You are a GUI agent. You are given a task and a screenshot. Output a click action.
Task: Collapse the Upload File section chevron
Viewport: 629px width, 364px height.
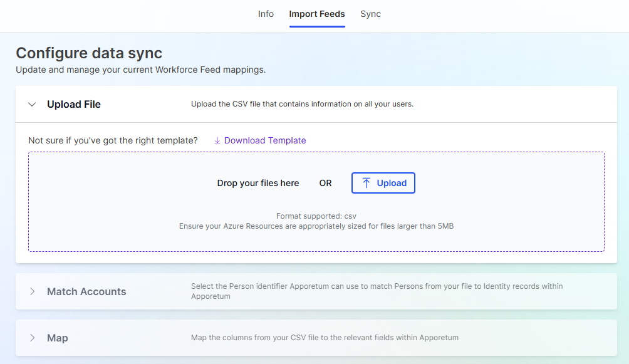coord(32,104)
